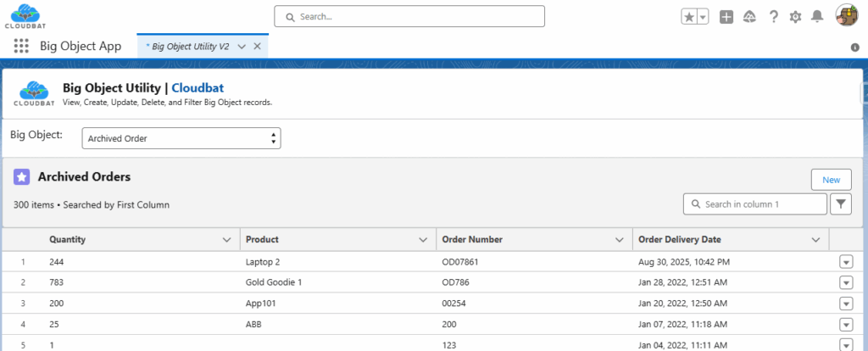Open the Quantity column menu chevron

click(226, 240)
